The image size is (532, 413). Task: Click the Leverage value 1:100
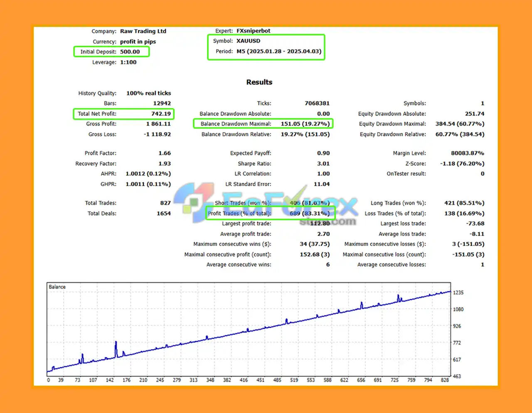click(x=128, y=62)
